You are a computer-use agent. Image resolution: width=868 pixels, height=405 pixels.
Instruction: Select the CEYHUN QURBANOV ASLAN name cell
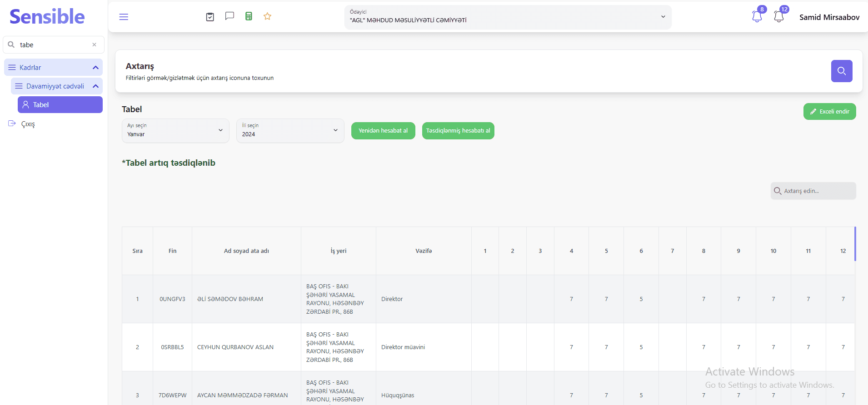point(246,347)
